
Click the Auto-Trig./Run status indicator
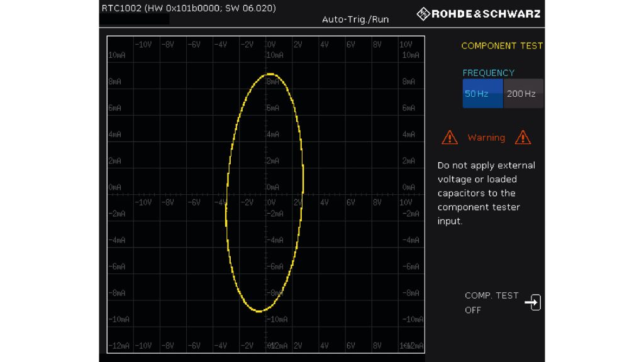355,19
